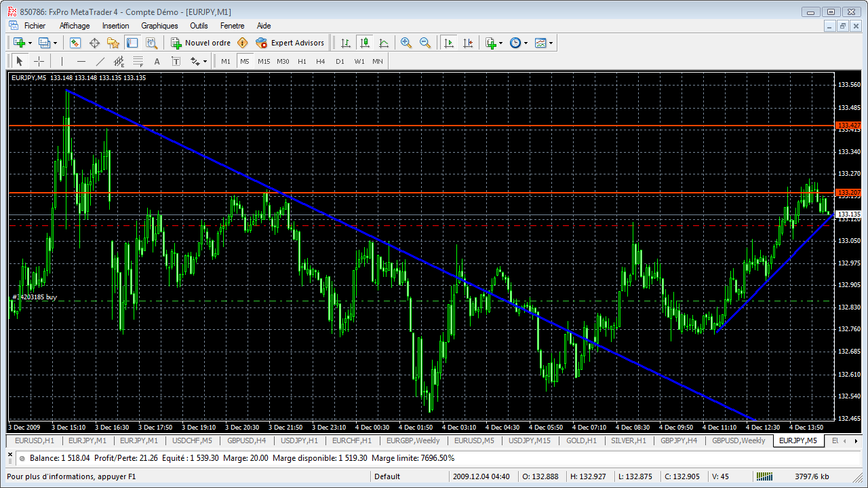The image size is (868, 488).
Task: Open the Fenetre menu
Action: pos(233,26)
